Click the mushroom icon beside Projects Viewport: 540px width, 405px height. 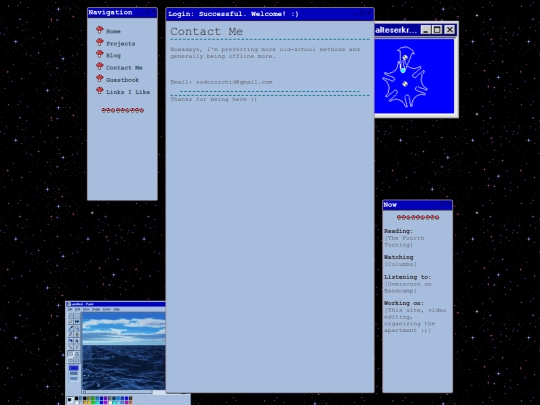pyautogui.click(x=100, y=42)
